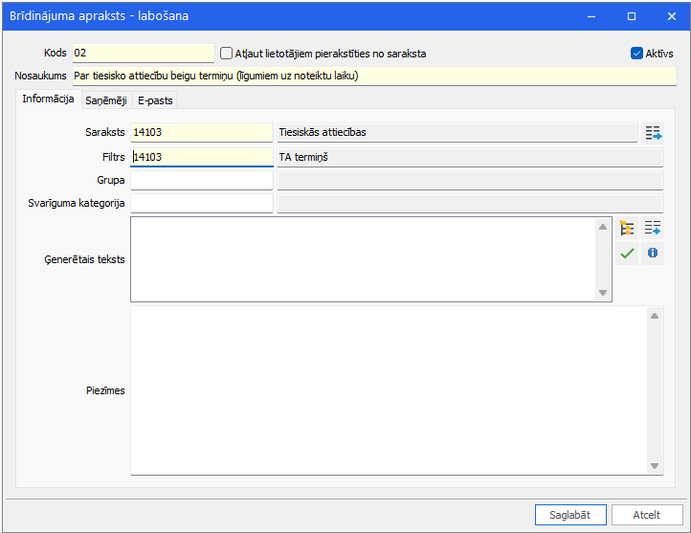691x533 pixels.
Task: Click the Filtrs code field
Action: click(202, 157)
